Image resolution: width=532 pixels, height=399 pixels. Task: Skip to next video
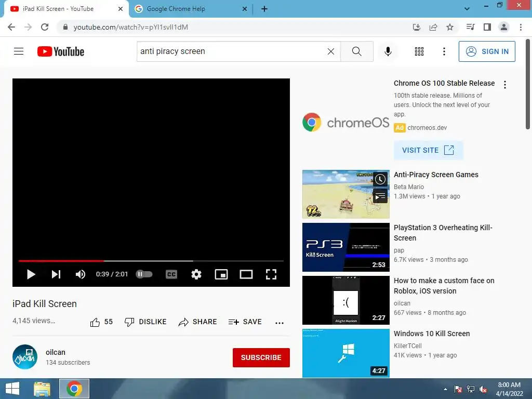point(56,274)
